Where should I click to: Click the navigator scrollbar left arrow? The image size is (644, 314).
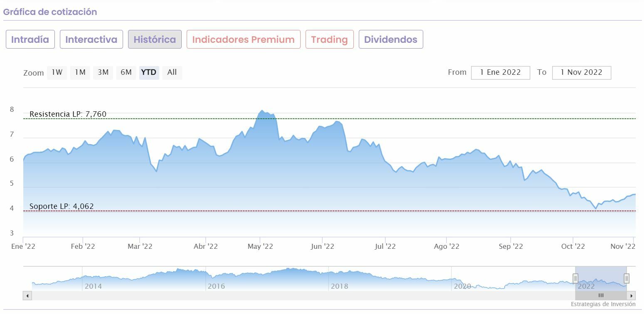[x=27, y=296]
